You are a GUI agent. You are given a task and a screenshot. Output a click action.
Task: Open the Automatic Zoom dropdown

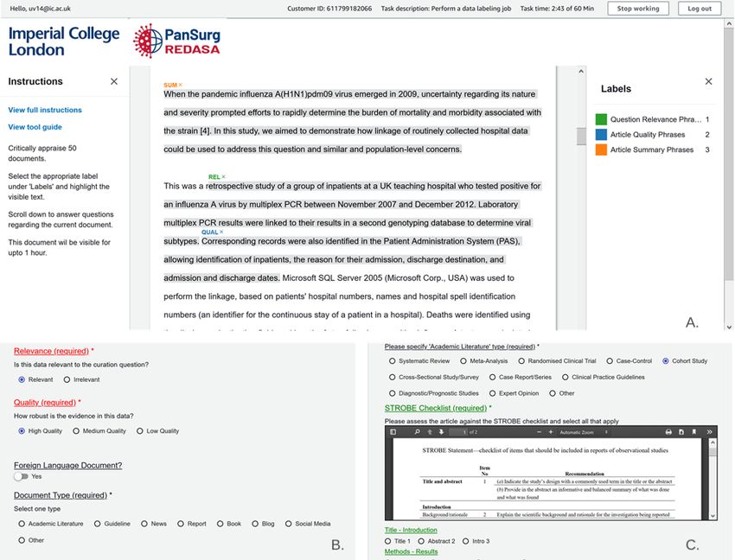(584, 432)
